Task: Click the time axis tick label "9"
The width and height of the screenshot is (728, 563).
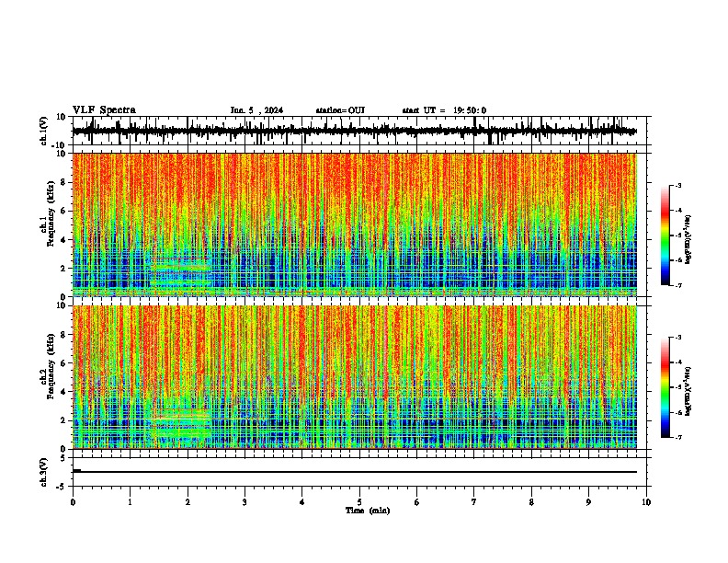Action: [588, 502]
